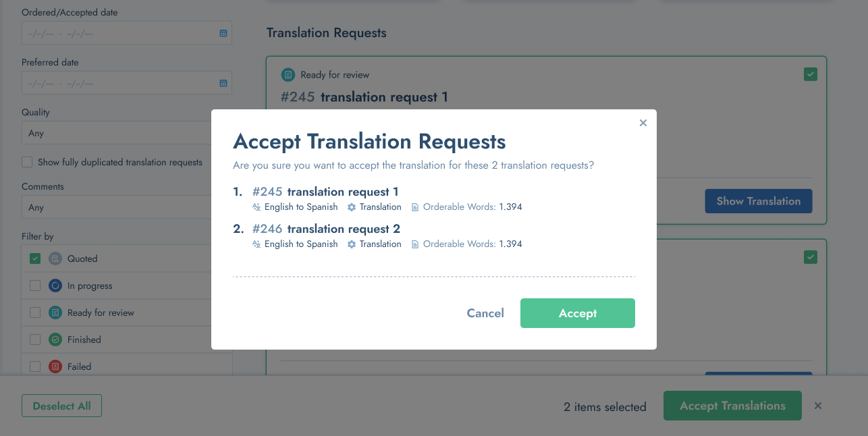Click the Finished status icon
This screenshot has height=436, width=868.
coord(55,339)
